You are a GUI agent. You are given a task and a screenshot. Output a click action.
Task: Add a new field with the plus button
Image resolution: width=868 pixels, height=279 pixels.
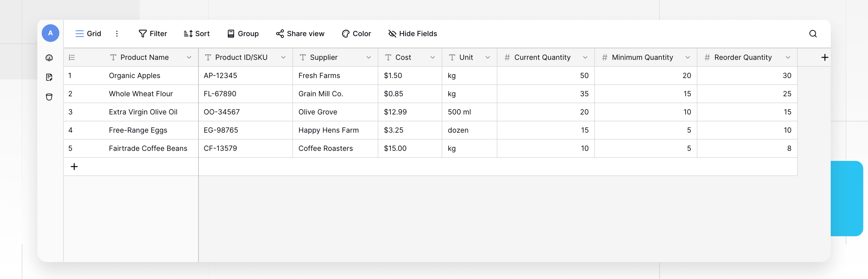pos(825,57)
